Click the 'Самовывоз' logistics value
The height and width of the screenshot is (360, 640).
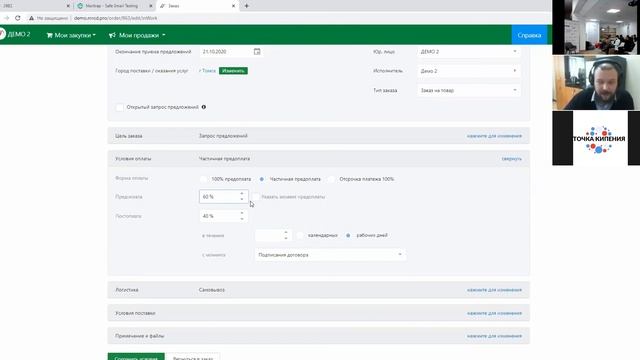(212, 290)
